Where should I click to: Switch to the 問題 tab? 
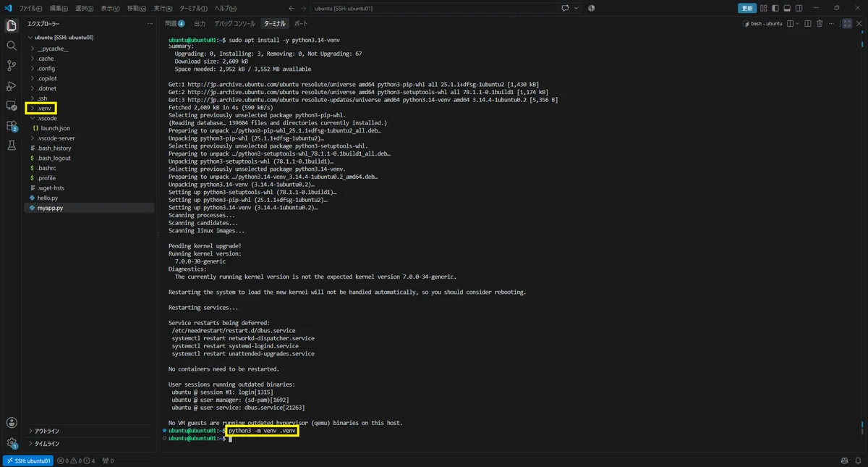click(174, 23)
